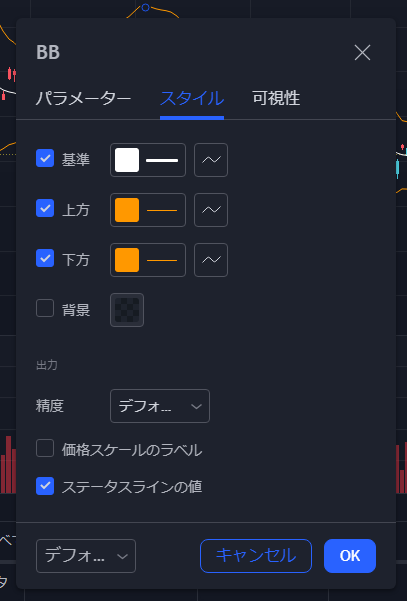Click the キャンセル button
The height and width of the screenshot is (601, 407).
point(256,556)
